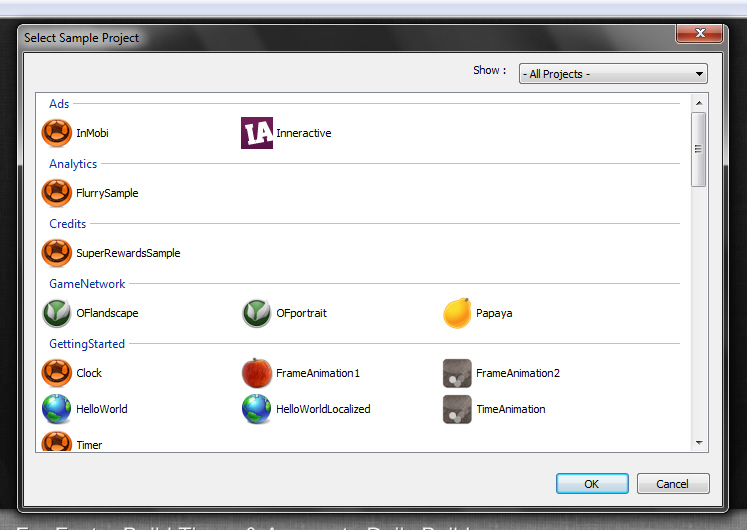Click the Analytics category heading
This screenshot has height=530, width=747.
[73, 164]
